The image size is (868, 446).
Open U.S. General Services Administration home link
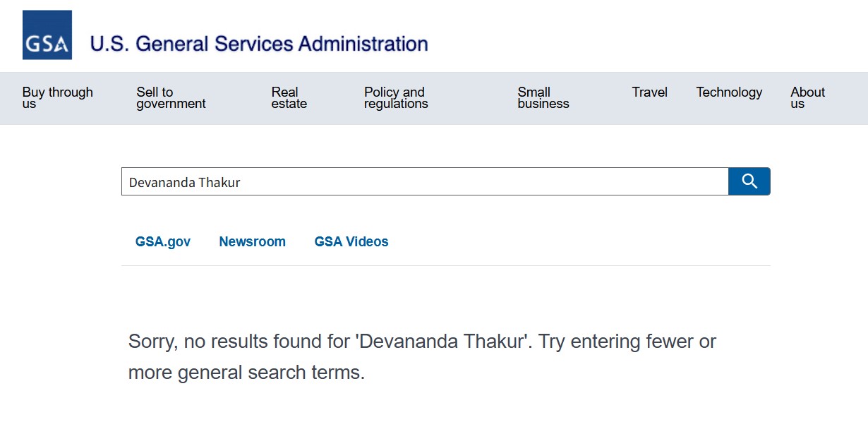pyautogui.click(x=258, y=44)
